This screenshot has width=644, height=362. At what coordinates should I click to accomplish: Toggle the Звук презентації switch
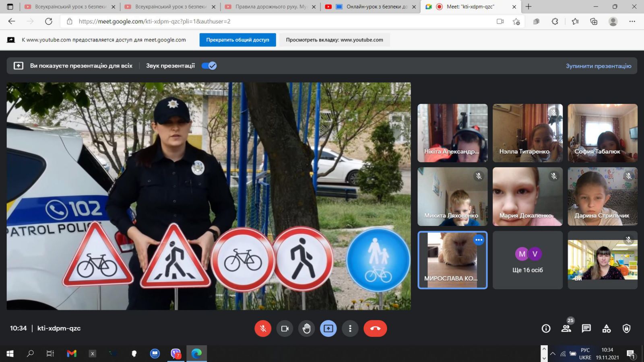click(x=209, y=66)
